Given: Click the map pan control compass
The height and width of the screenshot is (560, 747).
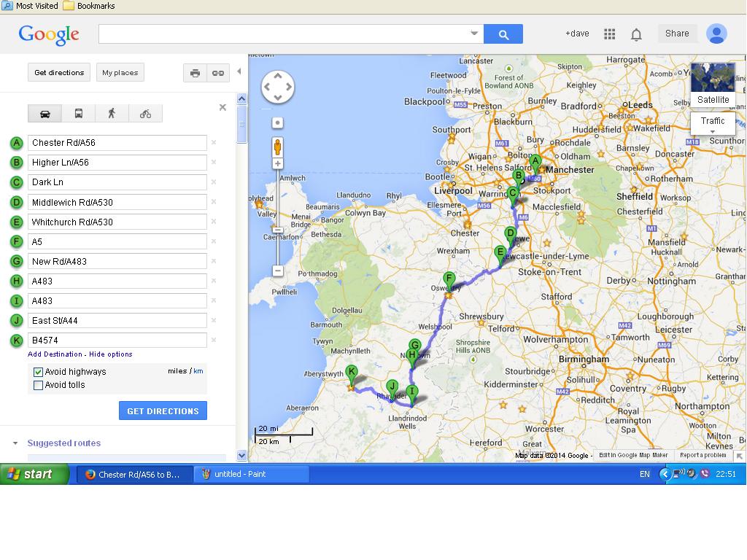Looking at the screenshot, I should (x=278, y=87).
